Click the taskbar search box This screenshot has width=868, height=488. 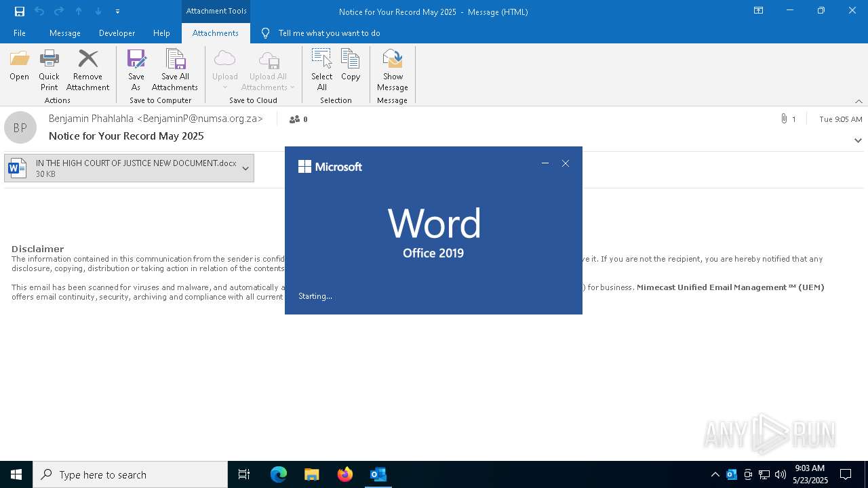(130, 474)
